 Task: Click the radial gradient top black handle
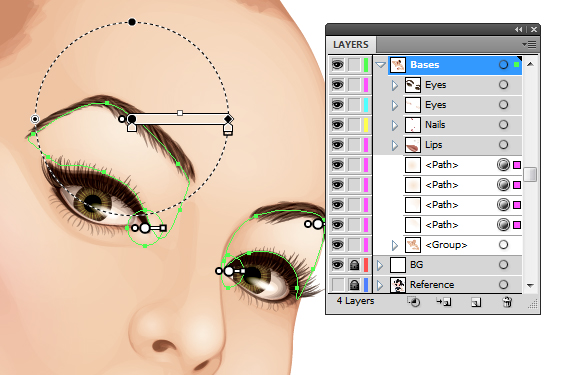132,22
